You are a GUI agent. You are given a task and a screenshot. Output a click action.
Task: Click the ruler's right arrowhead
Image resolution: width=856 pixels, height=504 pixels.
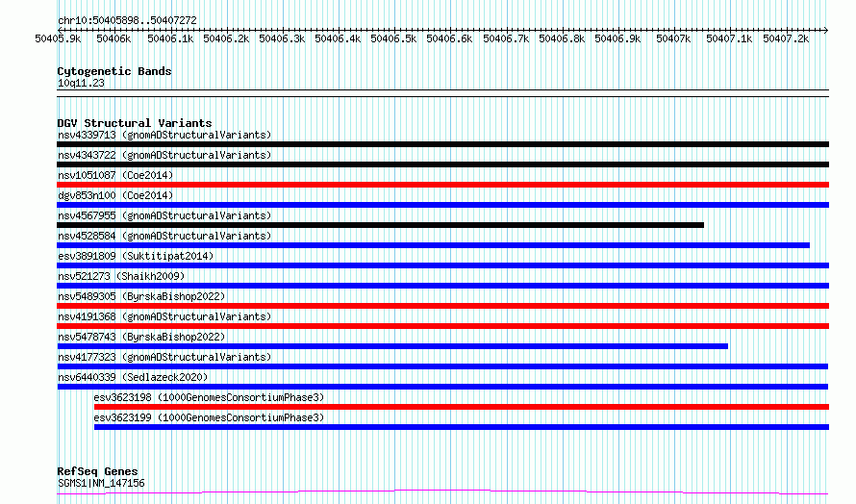point(826,30)
